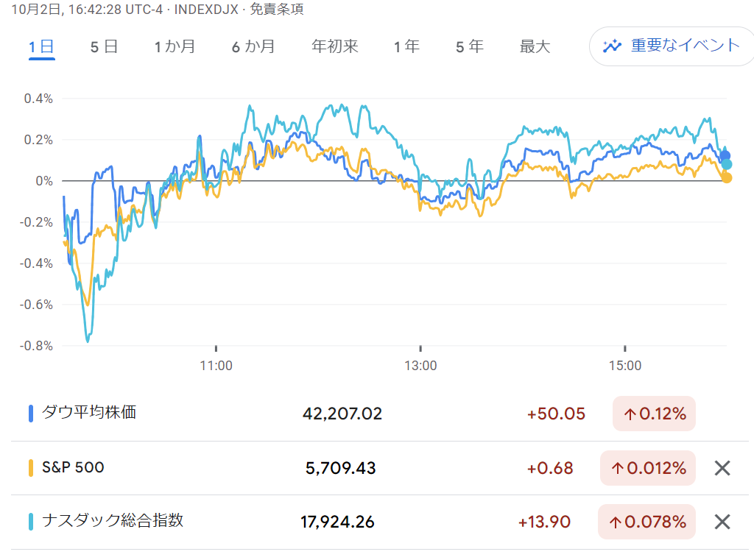This screenshot has width=754, height=560.
Task: Click the 15:00 time axis label
Action: pyautogui.click(x=625, y=366)
